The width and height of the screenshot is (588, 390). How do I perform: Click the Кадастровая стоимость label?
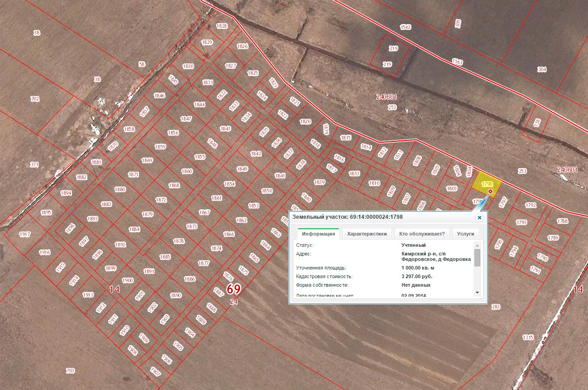point(324,276)
